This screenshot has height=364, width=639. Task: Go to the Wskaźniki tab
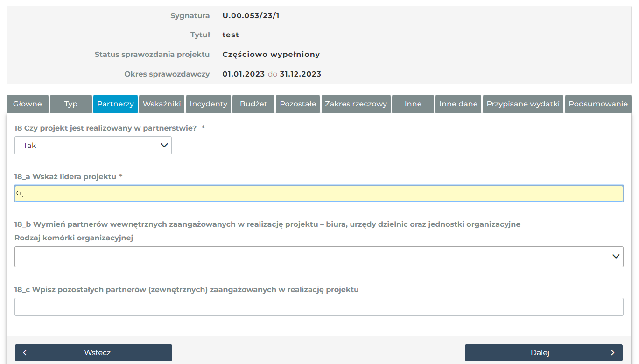[162, 104]
